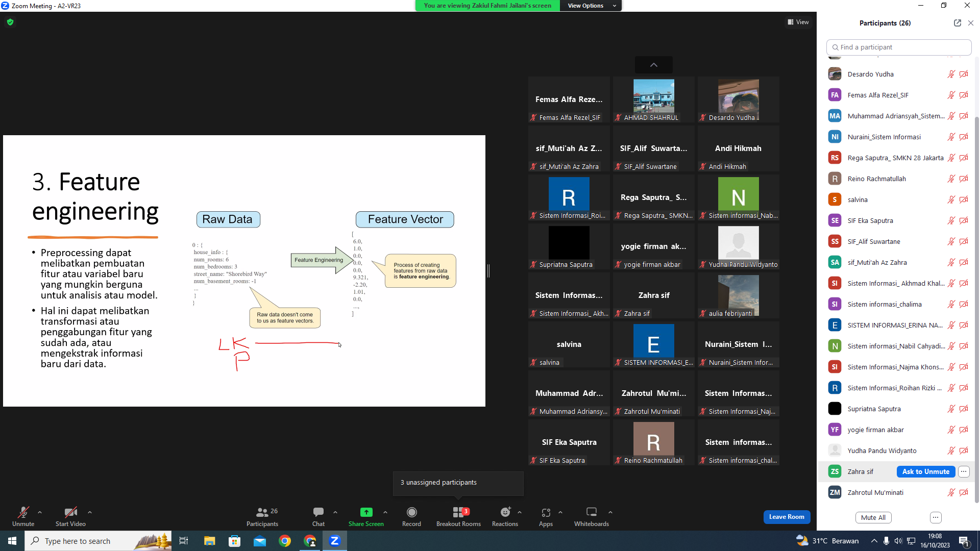
Task: Click the green Share Screen icon
Action: [x=366, y=512]
